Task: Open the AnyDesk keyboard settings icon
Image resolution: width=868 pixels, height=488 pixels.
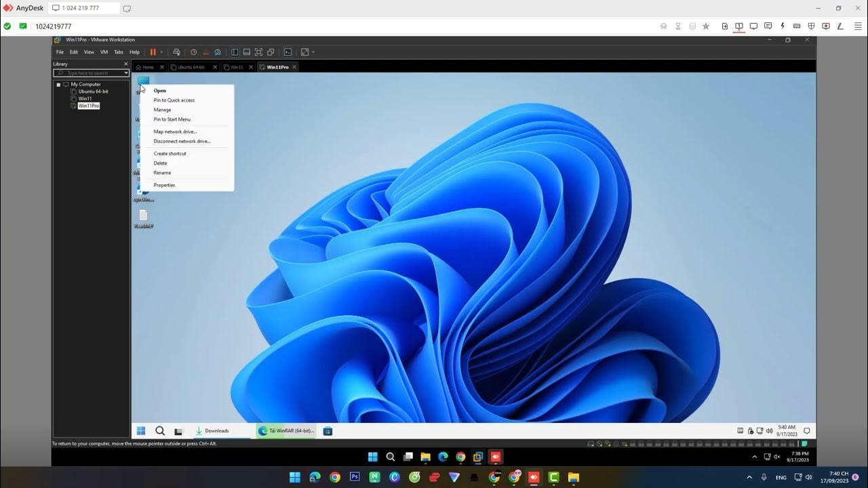Action: pos(797,26)
